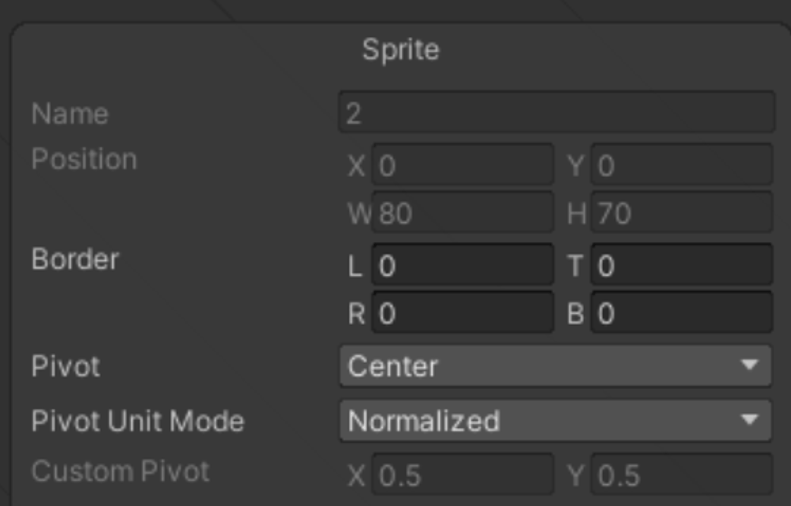Click the Custom Pivot X field
The image size is (791, 506).
click(x=463, y=474)
